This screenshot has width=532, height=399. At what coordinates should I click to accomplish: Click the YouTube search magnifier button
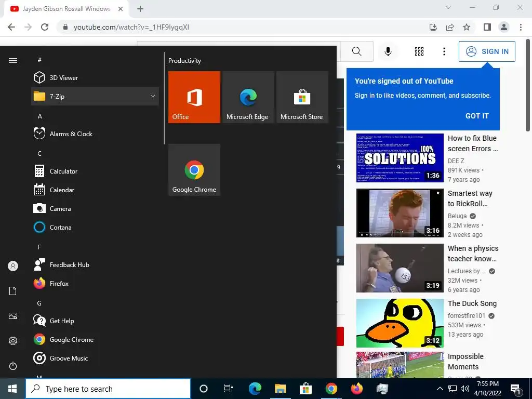tap(357, 51)
